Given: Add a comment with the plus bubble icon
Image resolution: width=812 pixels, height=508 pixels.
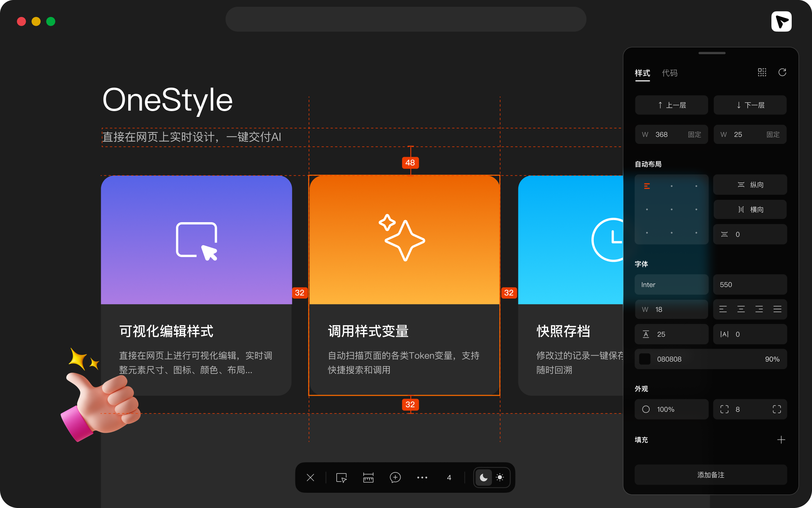Looking at the screenshot, I should (395, 478).
